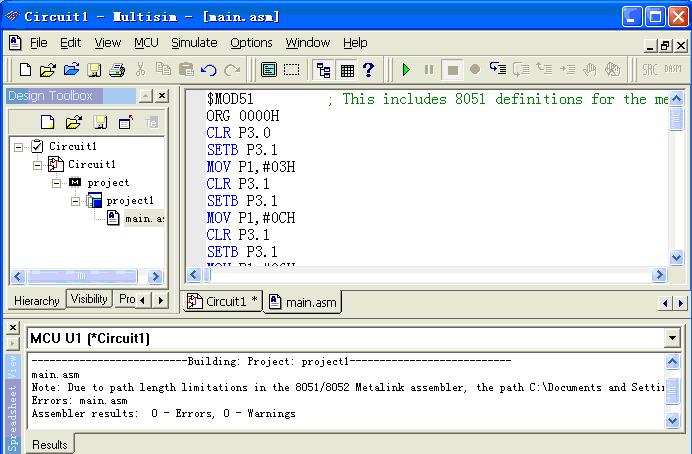Click new design icon in Design Toolbox

[x=47, y=122]
